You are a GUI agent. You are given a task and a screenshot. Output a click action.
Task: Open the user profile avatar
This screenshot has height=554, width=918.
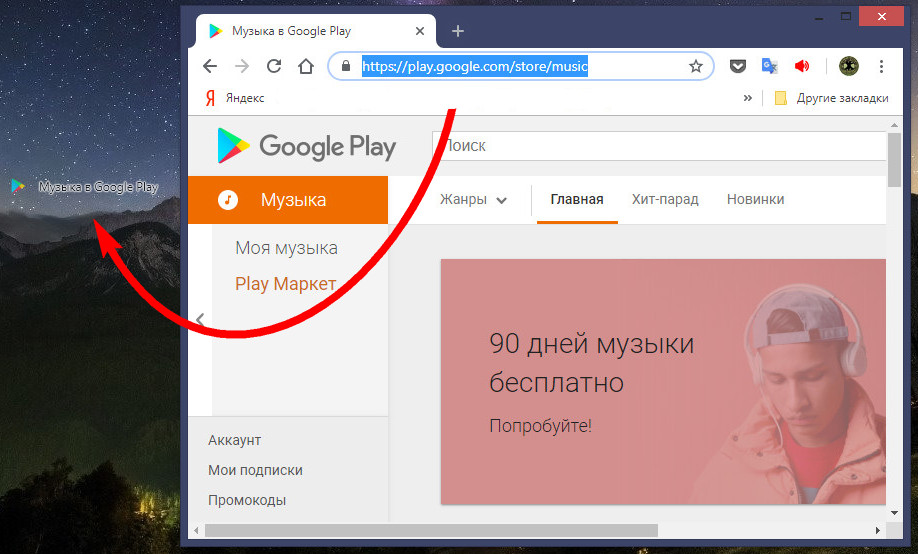click(x=849, y=66)
